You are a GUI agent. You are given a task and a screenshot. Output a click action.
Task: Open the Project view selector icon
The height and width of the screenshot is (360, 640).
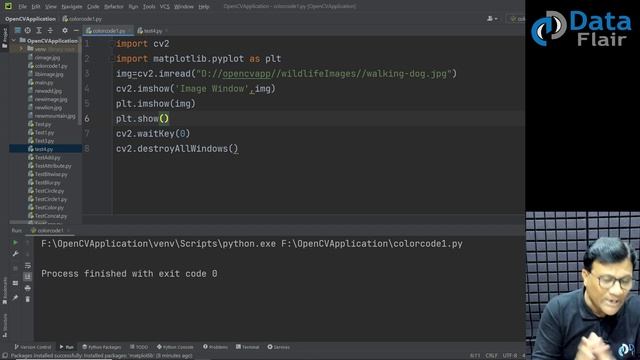(x=18, y=30)
